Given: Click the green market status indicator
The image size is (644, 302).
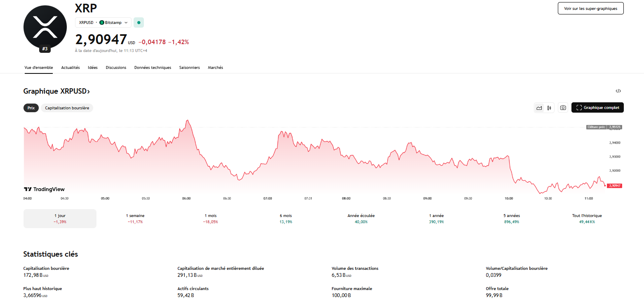Looking at the screenshot, I should [x=139, y=23].
